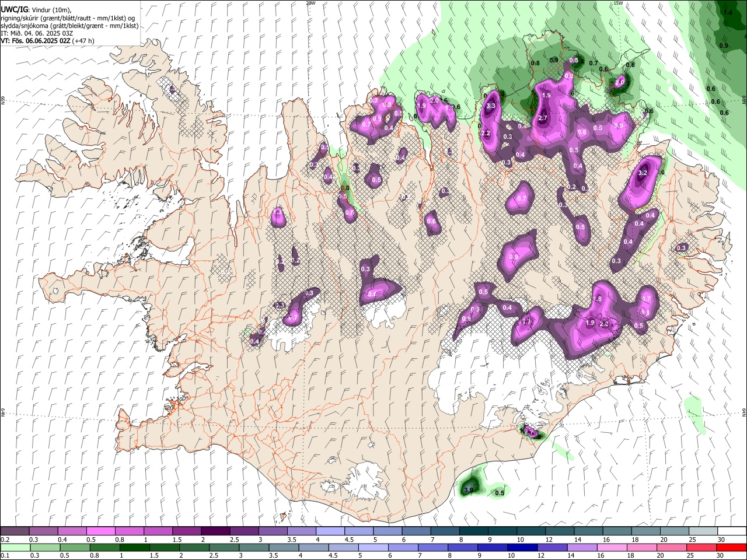Click the '2.7' precipitation value on the map

coord(543,118)
